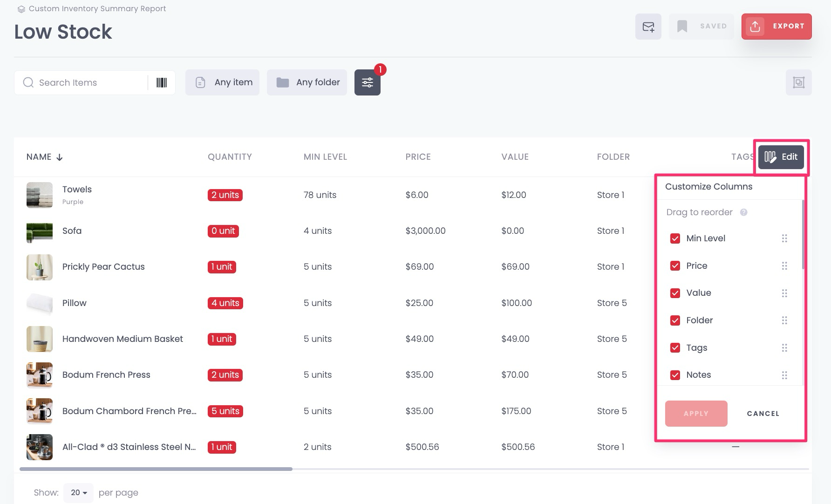Viewport: 831px width, 504px height.
Task: Sort the table by the Name column header
Action: point(44,157)
